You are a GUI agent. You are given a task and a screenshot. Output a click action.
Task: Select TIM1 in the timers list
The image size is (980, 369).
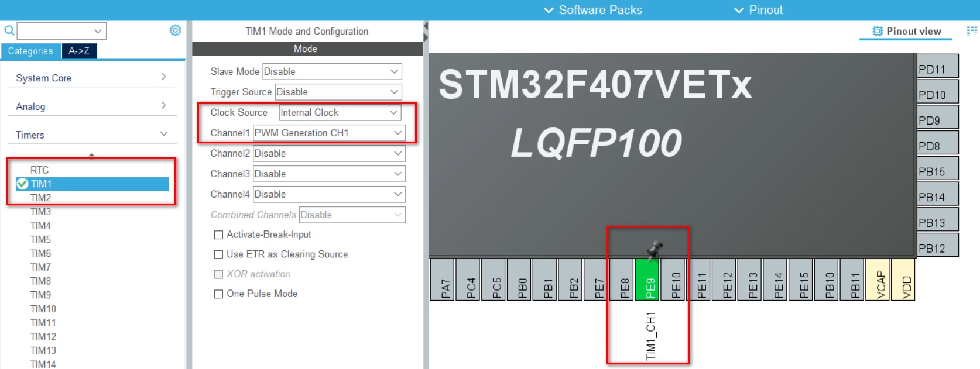point(92,184)
